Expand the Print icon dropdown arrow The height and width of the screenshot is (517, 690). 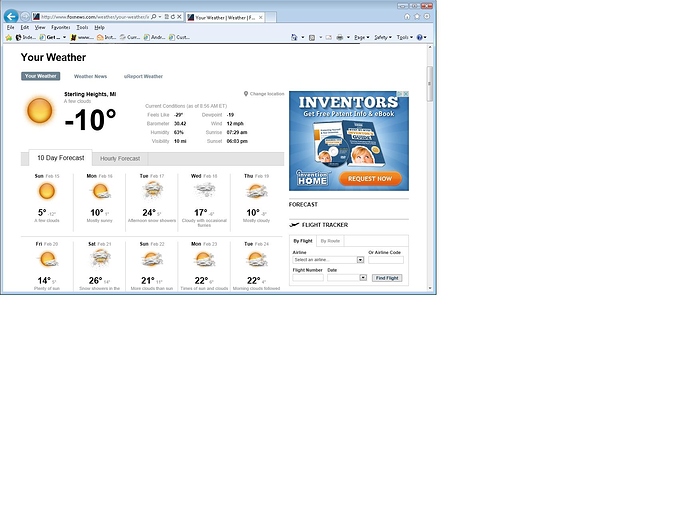[348, 37]
